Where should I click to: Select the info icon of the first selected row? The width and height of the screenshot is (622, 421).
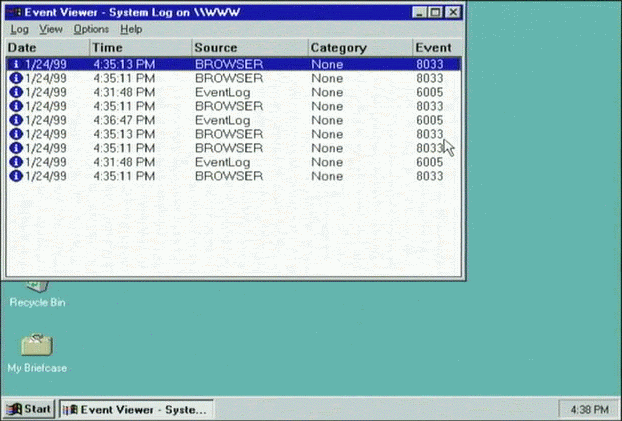click(15, 64)
